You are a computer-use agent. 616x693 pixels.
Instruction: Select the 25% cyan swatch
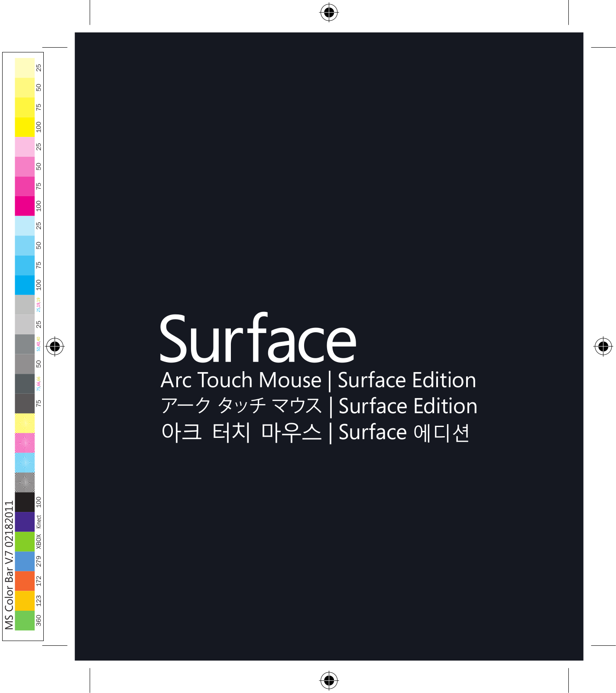coord(25,226)
